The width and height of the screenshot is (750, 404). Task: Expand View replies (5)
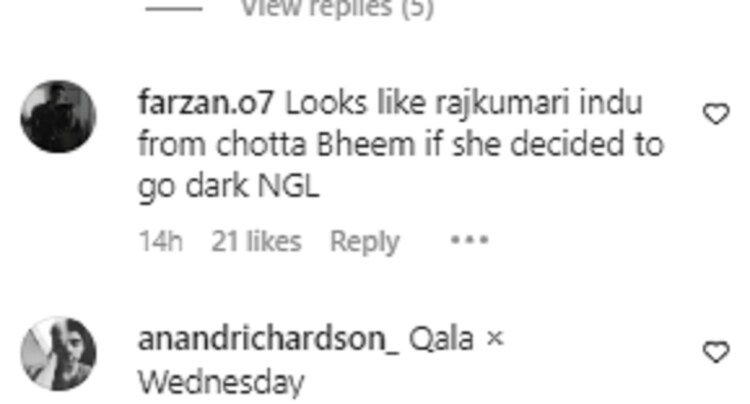click(x=337, y=8)
